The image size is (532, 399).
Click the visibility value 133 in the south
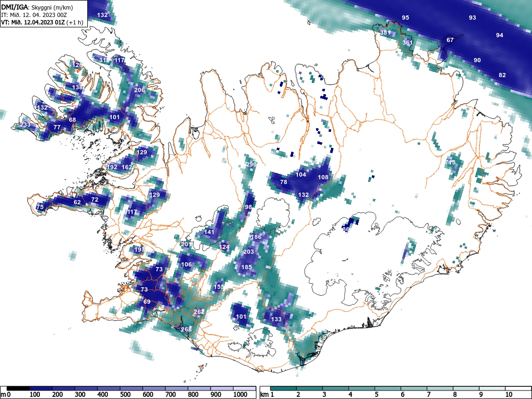(x=277, y=319)
